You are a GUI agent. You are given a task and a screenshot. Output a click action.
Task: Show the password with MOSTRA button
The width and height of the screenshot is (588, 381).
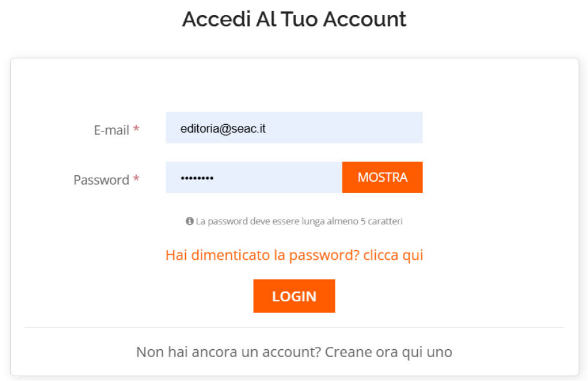pos(382,178)
